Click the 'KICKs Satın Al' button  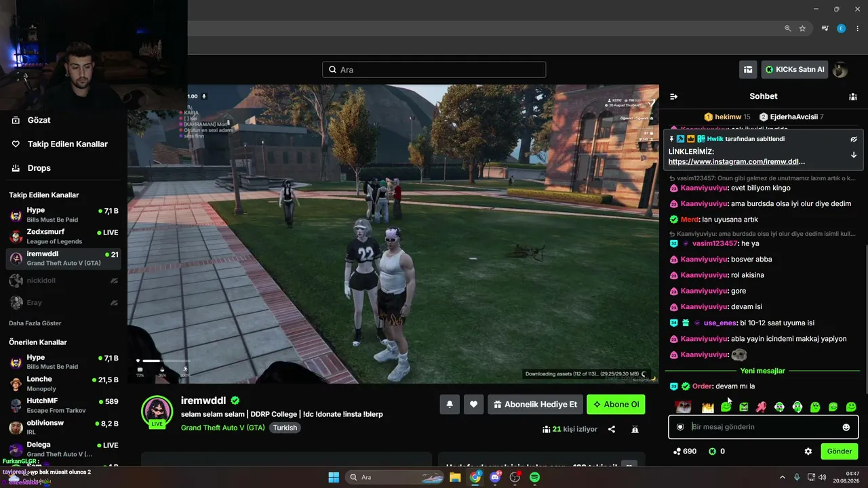[x=794, y=69]
